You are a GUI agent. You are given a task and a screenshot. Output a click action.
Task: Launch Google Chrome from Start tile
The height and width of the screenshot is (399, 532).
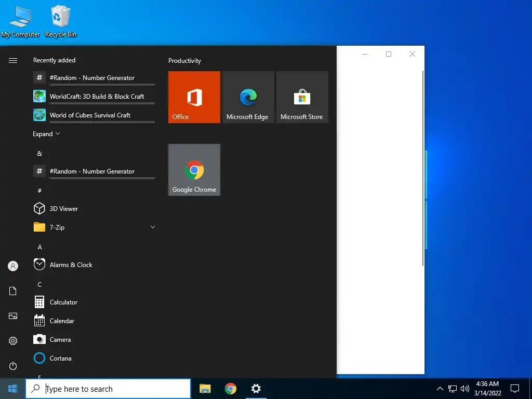pyautogui.click(x=194, y=170)
